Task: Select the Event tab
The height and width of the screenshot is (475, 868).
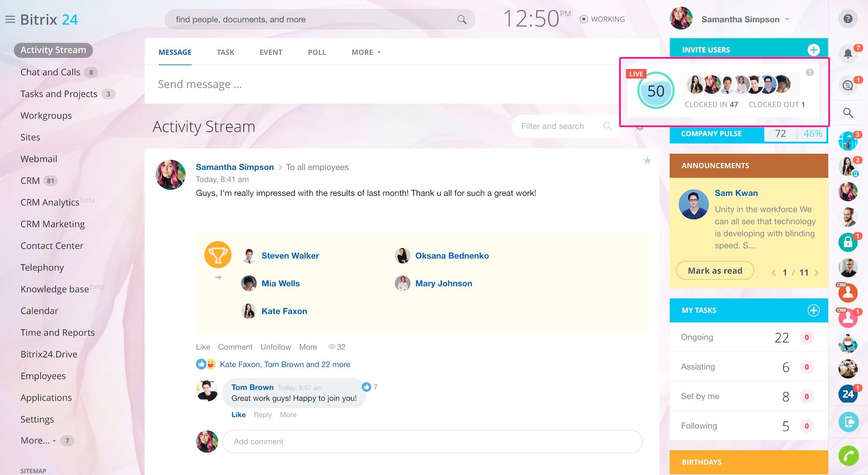Action: tap(271, 52)
